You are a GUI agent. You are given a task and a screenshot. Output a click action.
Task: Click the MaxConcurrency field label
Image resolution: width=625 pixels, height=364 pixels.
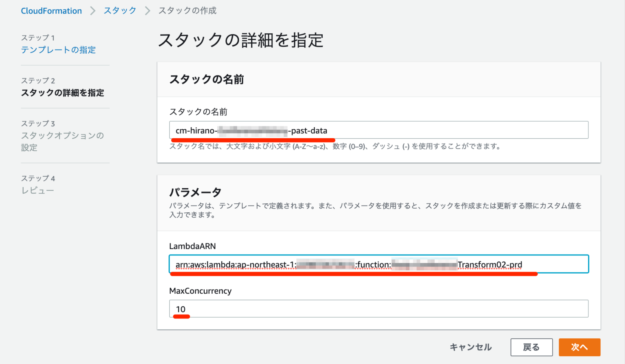point(200,291)
